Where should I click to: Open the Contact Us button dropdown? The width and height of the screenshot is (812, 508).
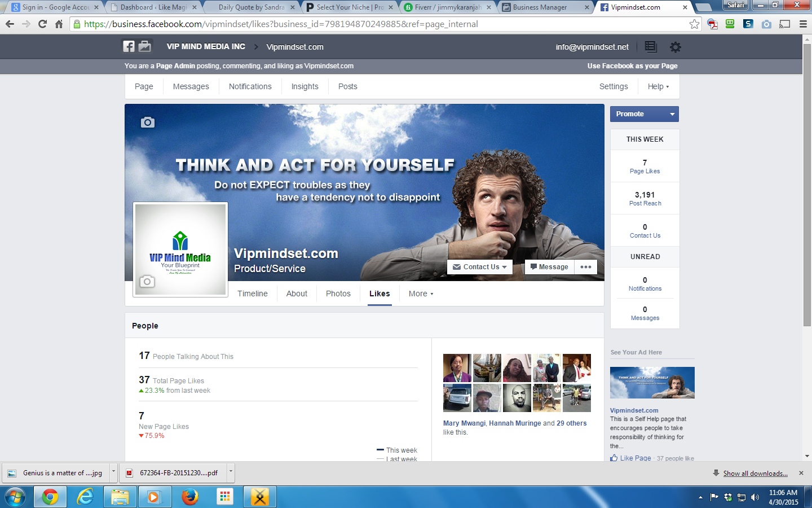coord(480,267)
